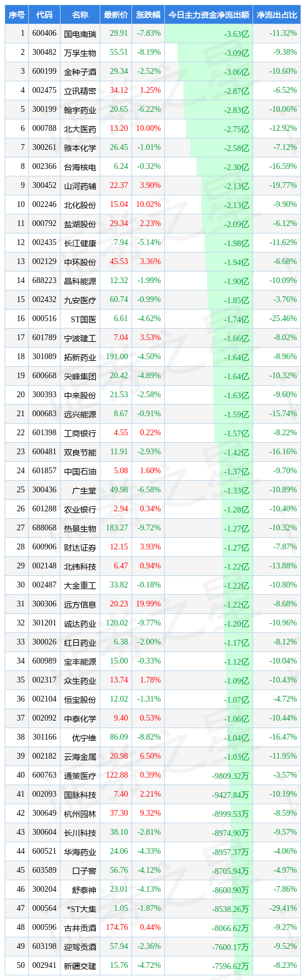Screen dimensions: 301x980
Task: Select stock name 中环股份
Action: 80,262
